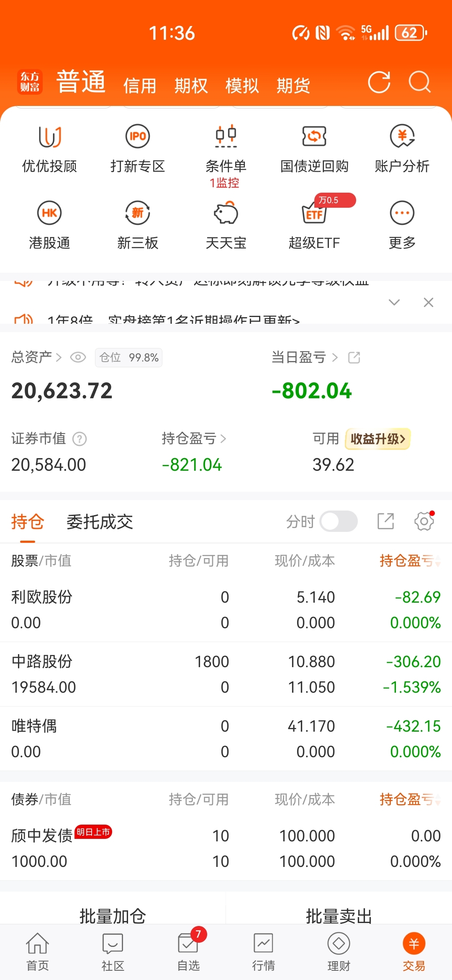Tap the 证券市值 help question icon
The image size is (452, 980).
[x=80, y=439]
